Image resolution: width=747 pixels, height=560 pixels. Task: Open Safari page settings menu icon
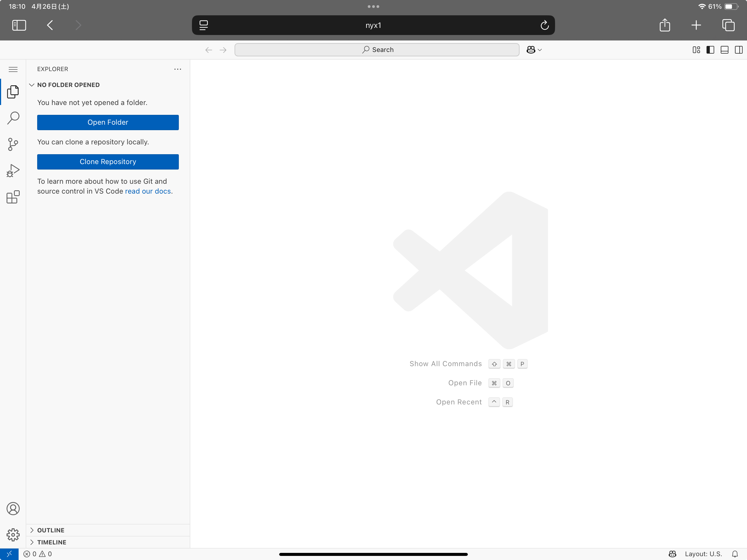[x=204, y=25]
